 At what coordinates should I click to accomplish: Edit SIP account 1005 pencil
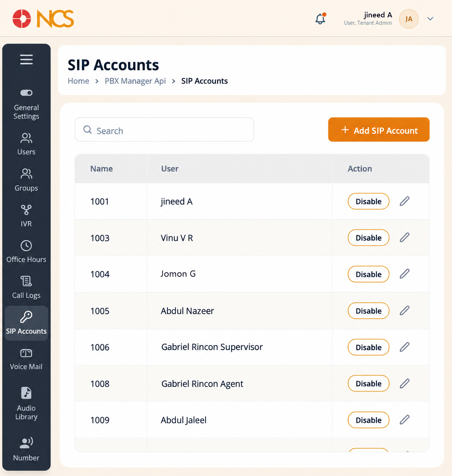point(405,310)
